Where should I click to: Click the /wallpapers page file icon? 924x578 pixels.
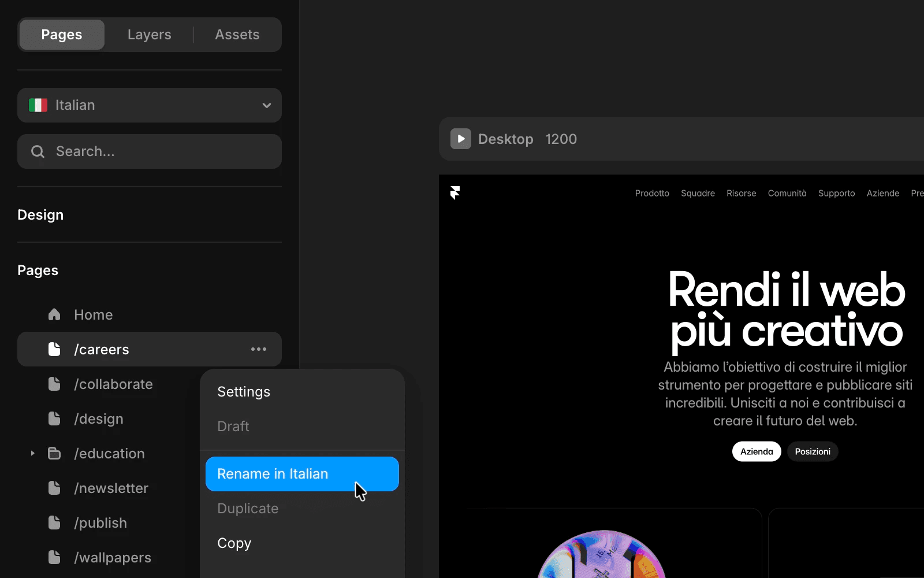54,557
